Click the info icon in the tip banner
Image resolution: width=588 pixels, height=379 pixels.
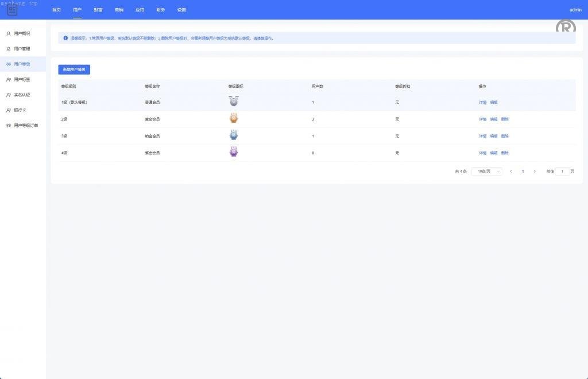point(65,38)
